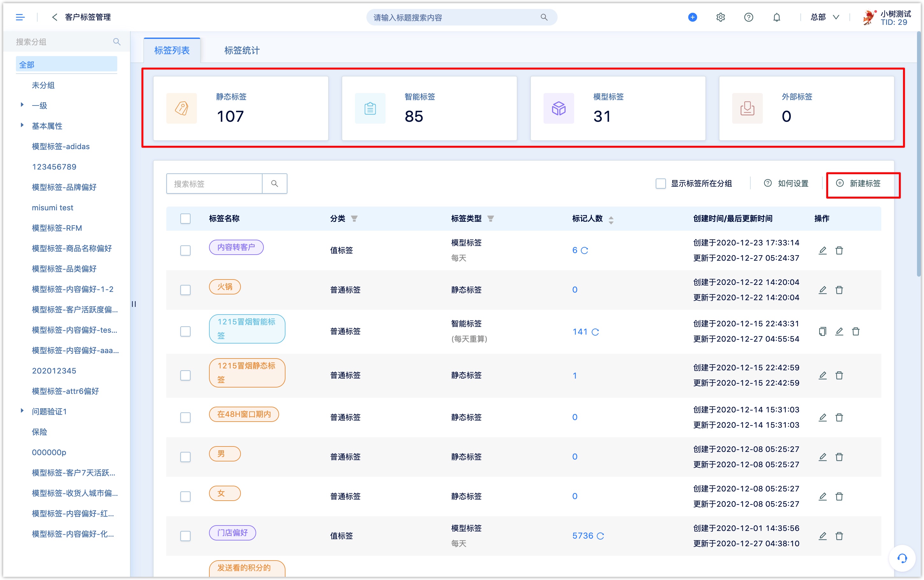Delete the 内容转客户 tag

839,250
